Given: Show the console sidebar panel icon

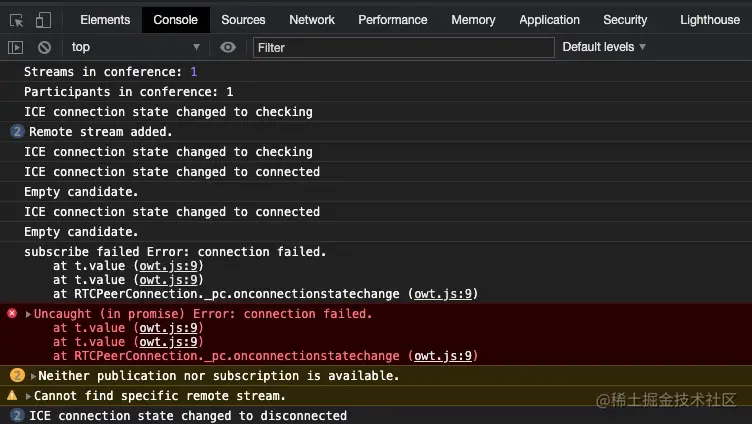Looking at the screenshot, I should 15,47.
